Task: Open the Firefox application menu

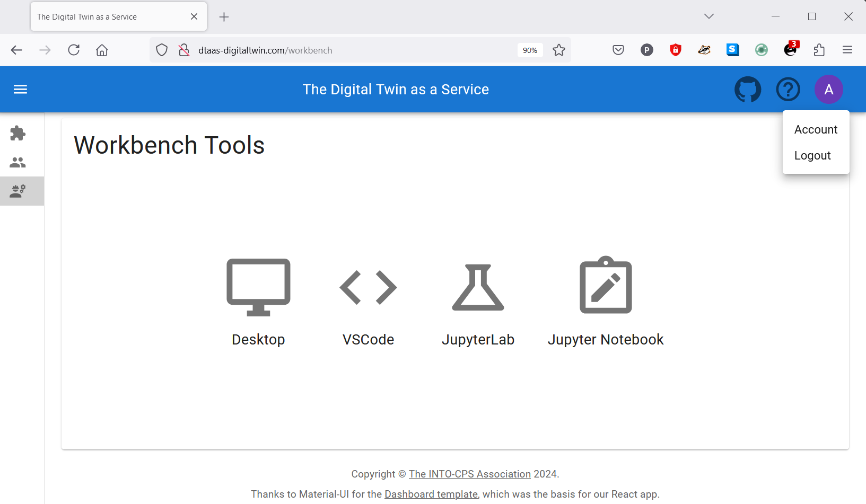Action: [847, 50]
